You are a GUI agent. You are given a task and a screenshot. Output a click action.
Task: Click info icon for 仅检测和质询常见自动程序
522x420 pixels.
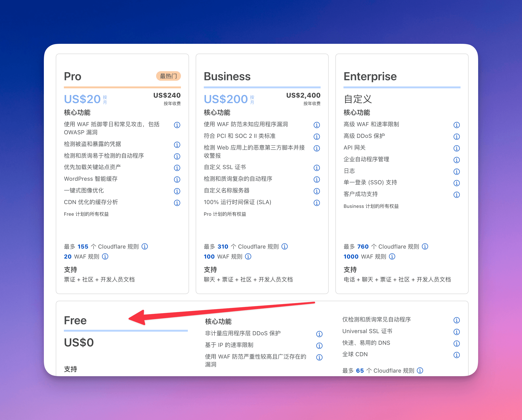point(456,320)
